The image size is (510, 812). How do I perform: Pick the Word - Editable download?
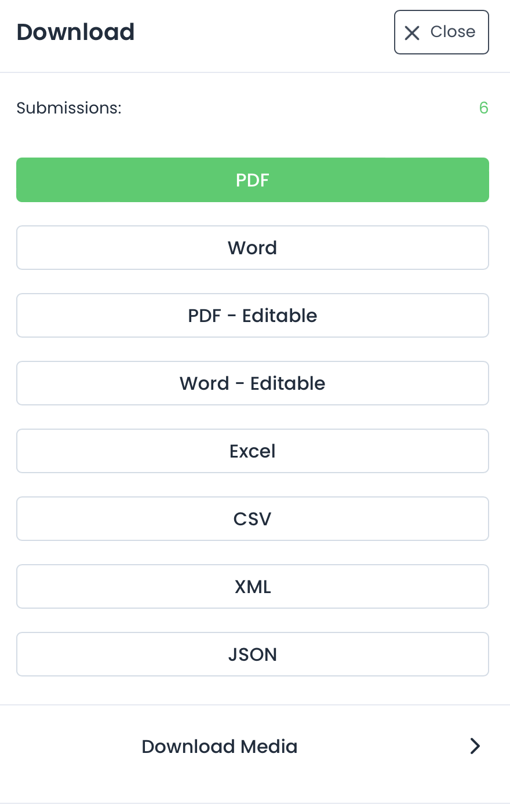[253, 383]
